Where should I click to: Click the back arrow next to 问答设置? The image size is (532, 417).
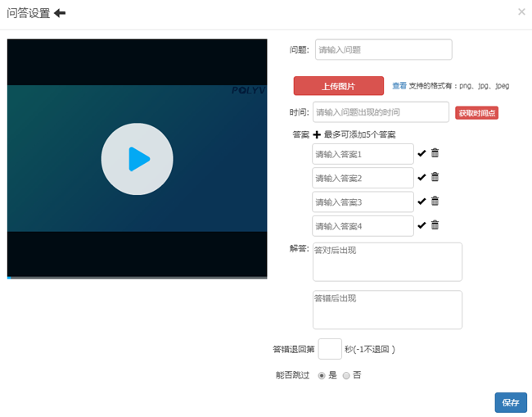click(60, 13)
